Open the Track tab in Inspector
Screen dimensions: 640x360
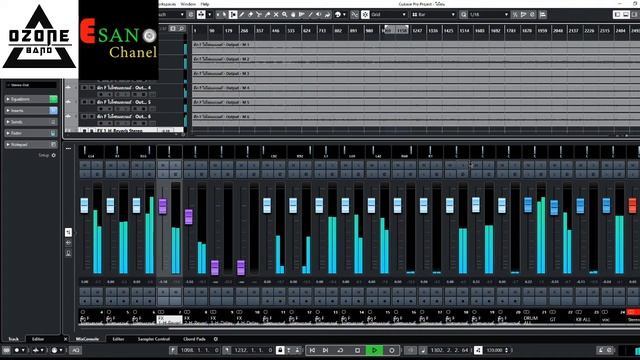point(13,339)
